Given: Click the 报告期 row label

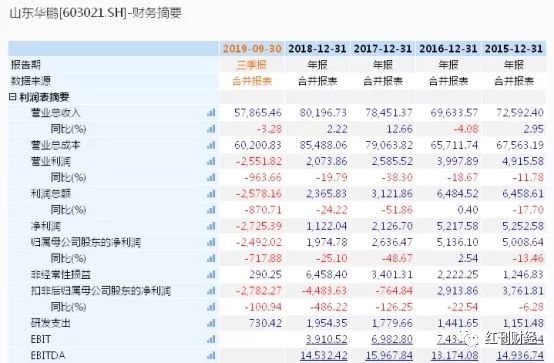Looking at the screenshot, I should 25,65.
